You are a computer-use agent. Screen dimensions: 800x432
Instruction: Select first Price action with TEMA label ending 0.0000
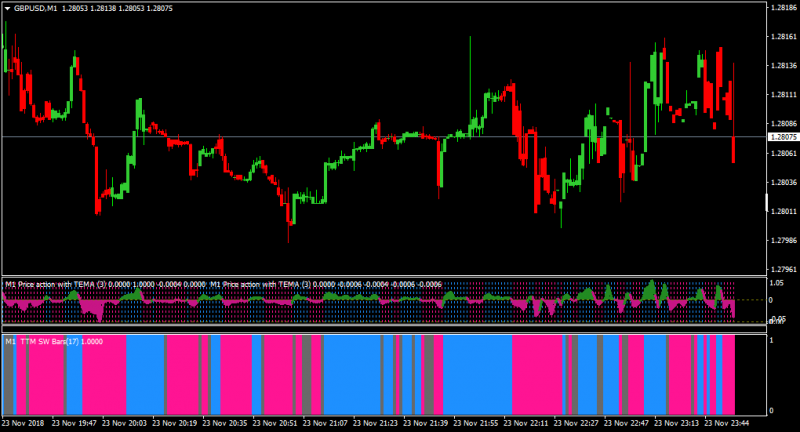105,284
